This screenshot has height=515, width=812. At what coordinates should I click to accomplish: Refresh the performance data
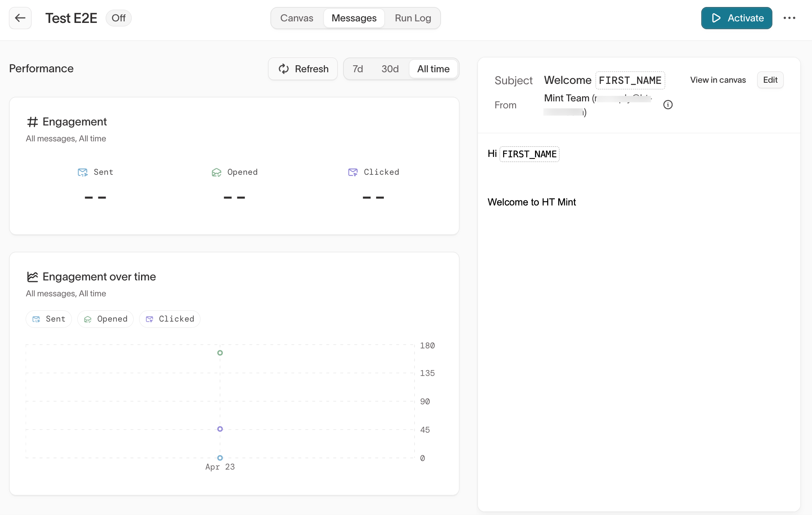303,69
